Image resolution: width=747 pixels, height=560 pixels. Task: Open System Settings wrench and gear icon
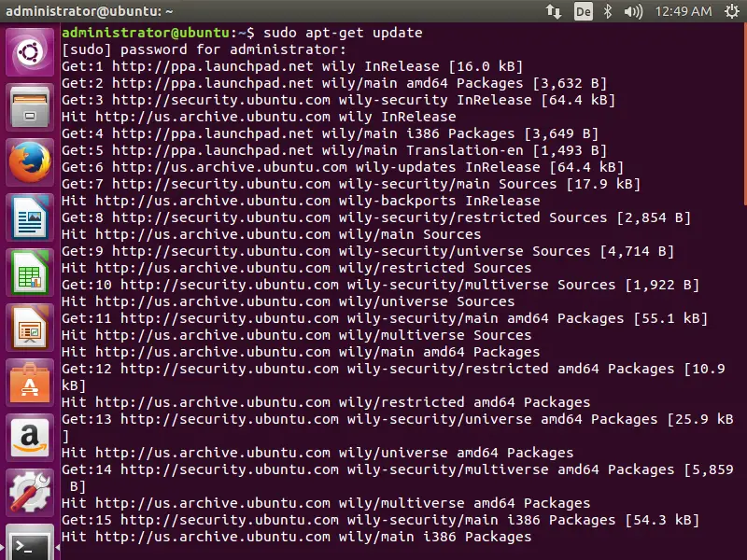pos(30,493)
